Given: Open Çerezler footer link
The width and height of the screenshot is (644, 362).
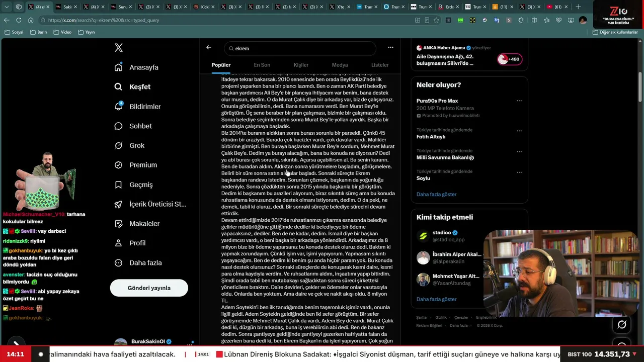Looking at the screenshot, I should pos(461,318).
